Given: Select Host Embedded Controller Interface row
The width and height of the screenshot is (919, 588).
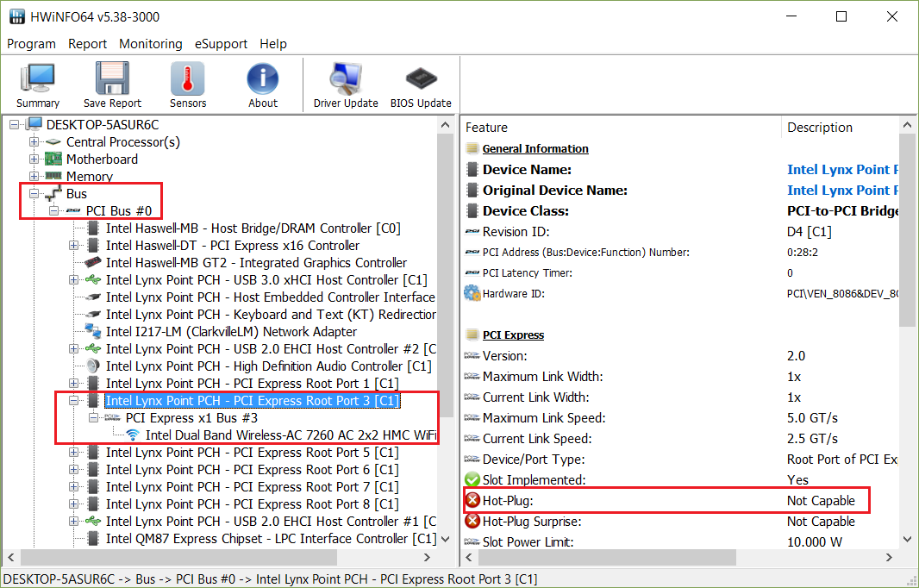Looking at the screenshot, I should coord(270,297).
